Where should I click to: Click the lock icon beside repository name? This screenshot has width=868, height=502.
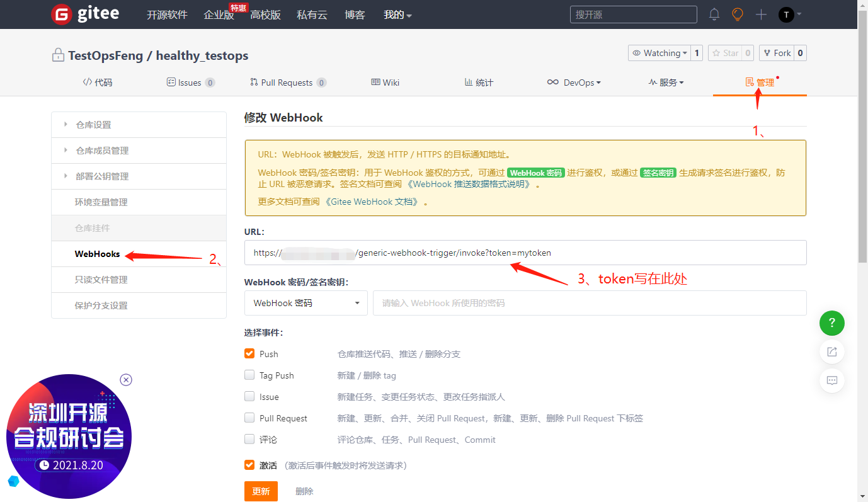58,55
